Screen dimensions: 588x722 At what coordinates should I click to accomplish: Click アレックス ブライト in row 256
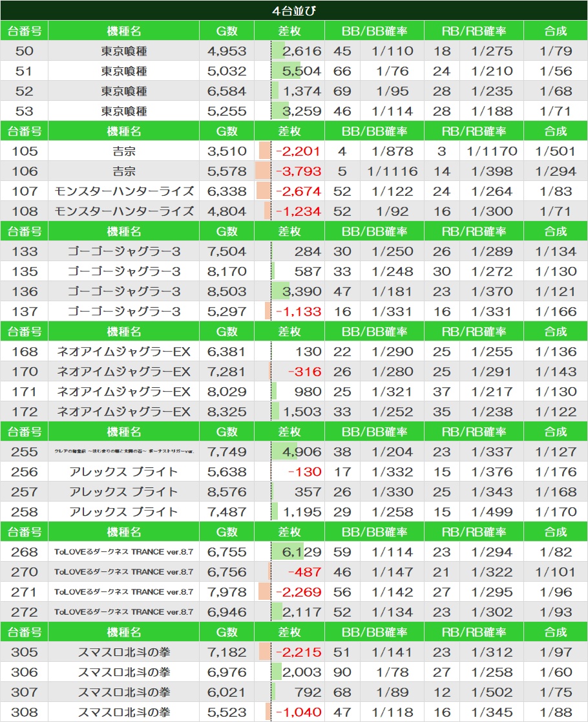pos(124,471)
